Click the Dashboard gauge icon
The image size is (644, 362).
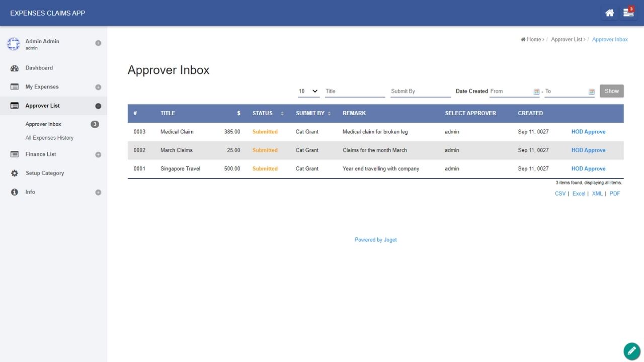[x=15, y=68]
